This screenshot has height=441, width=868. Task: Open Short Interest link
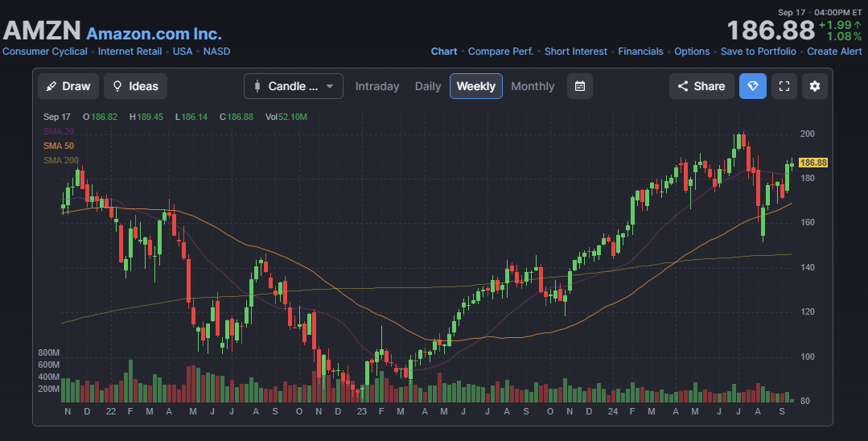point(576,51)
